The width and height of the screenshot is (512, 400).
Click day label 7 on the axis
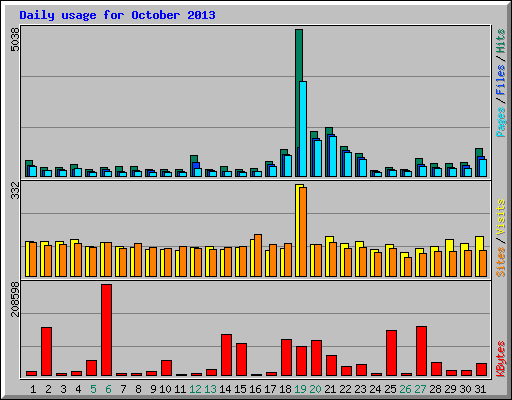pyautogui.click(x=123, y=389)
